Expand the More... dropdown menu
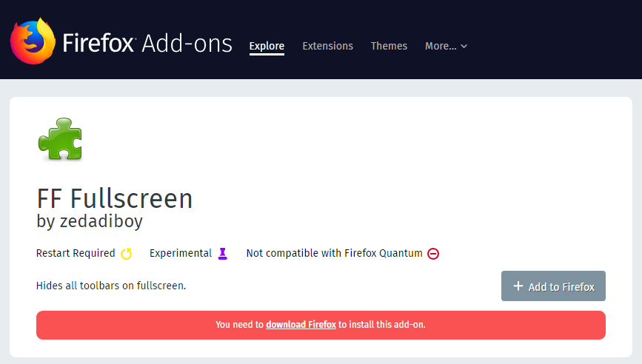The width and height of the screenshot is (642, 364). [446, 46]
